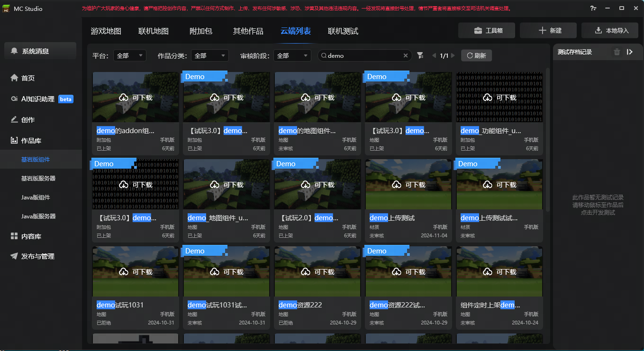
Task: Open the 系统消息 notifications button
Action: [x=40, y=51]
